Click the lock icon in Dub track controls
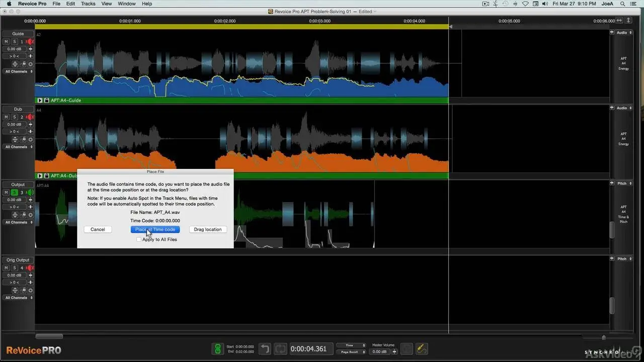Viewport: 644px width, 362px height. point(23,139)
